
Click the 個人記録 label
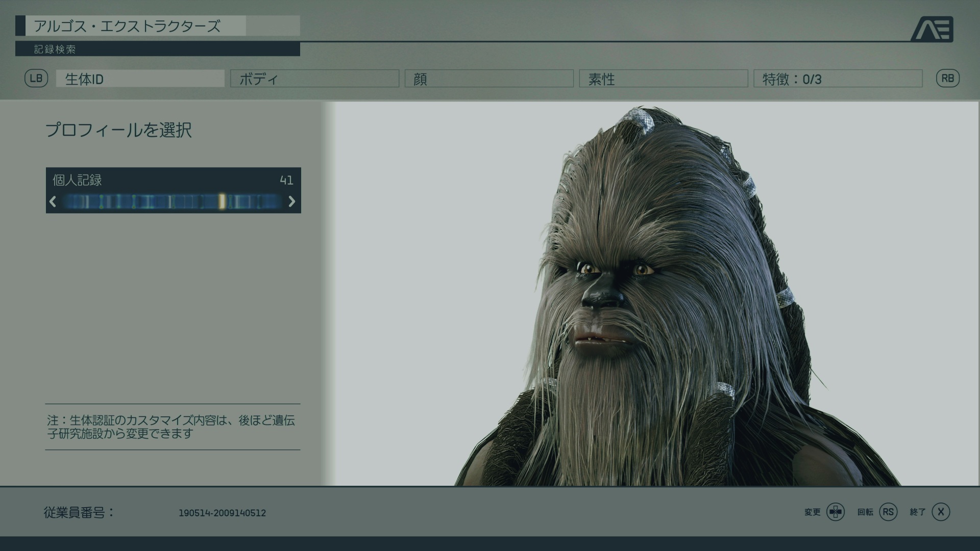pos(77,180)
